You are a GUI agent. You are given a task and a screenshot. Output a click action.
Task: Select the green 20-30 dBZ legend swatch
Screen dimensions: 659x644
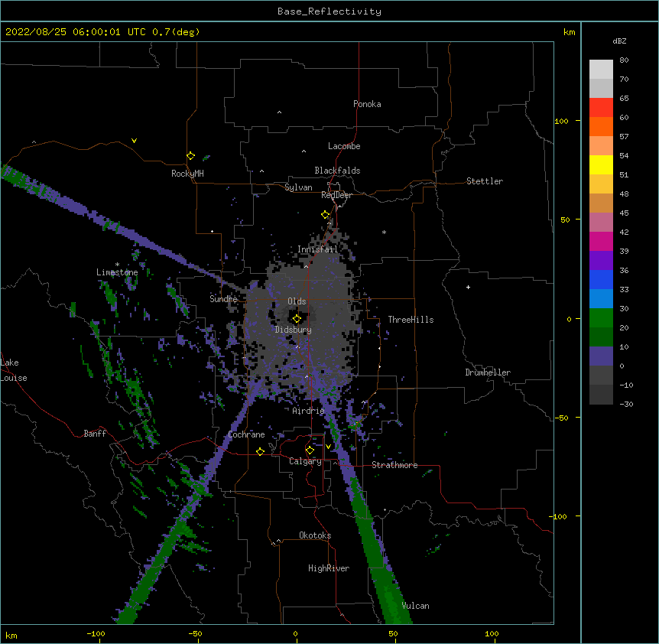click(x=601, y=318)
